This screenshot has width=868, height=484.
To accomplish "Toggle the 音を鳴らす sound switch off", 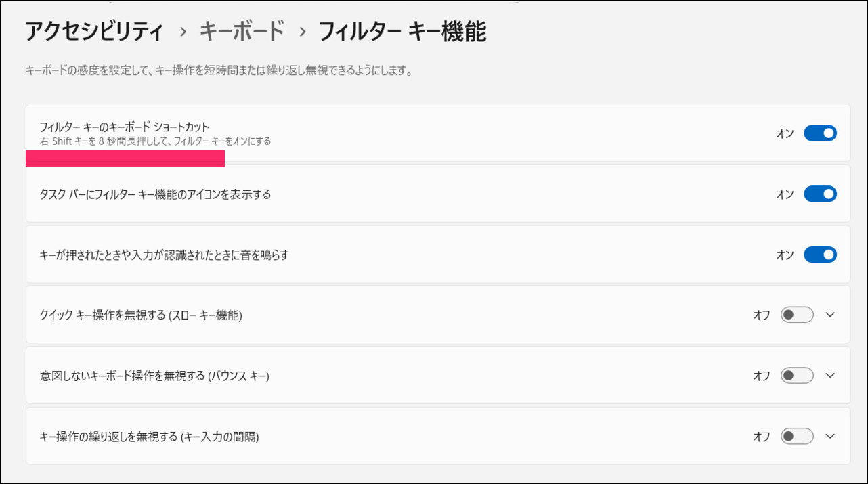I will (x=820, y=255).
